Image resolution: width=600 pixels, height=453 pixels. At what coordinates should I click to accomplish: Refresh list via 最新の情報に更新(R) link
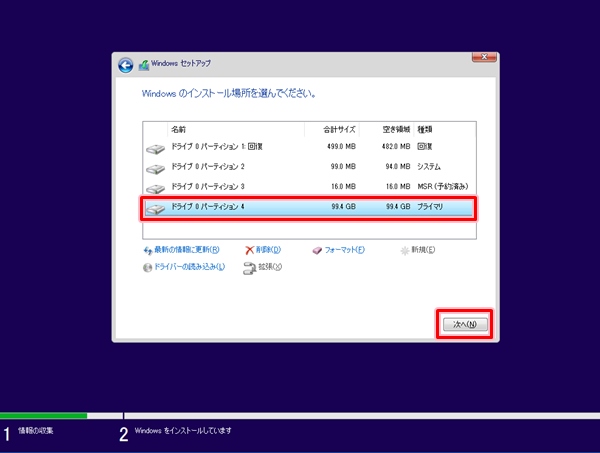(x=187, y=250)
